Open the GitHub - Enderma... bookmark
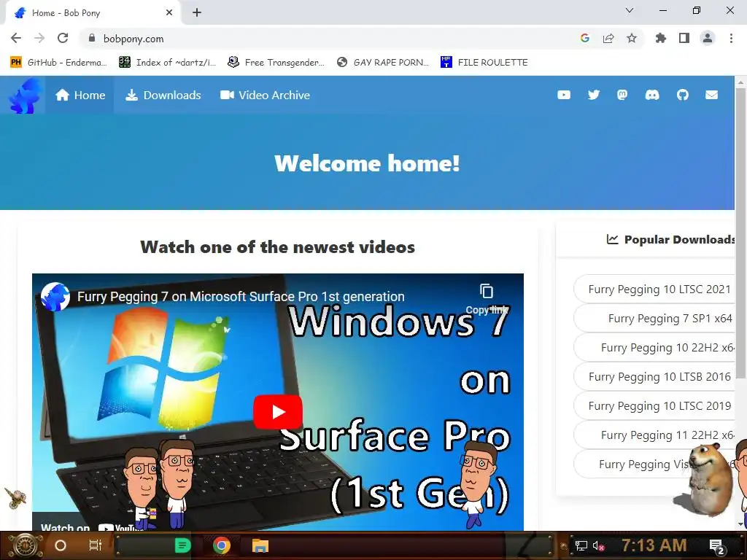This screenshot has height=560, width=747. point(58,63)
